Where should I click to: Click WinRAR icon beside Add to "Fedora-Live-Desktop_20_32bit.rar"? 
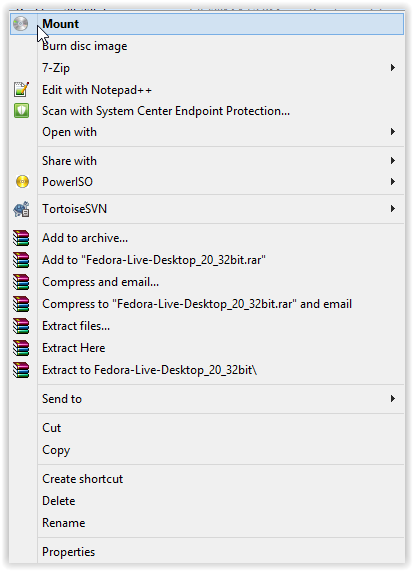21,260
